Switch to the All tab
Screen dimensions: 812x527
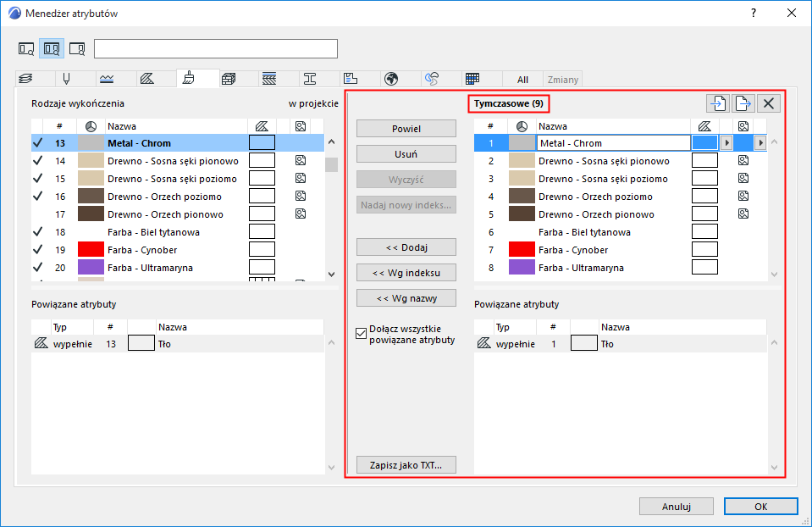click(x=522, y=80)
